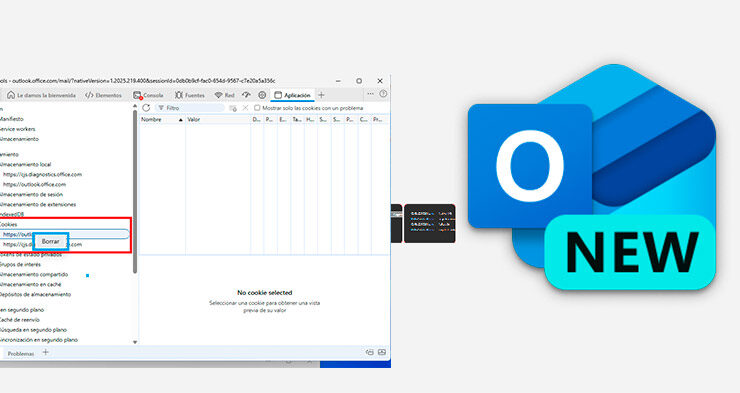
Task: Enable Mostrar solo las cookies con un problema
Action: (257, 108)
